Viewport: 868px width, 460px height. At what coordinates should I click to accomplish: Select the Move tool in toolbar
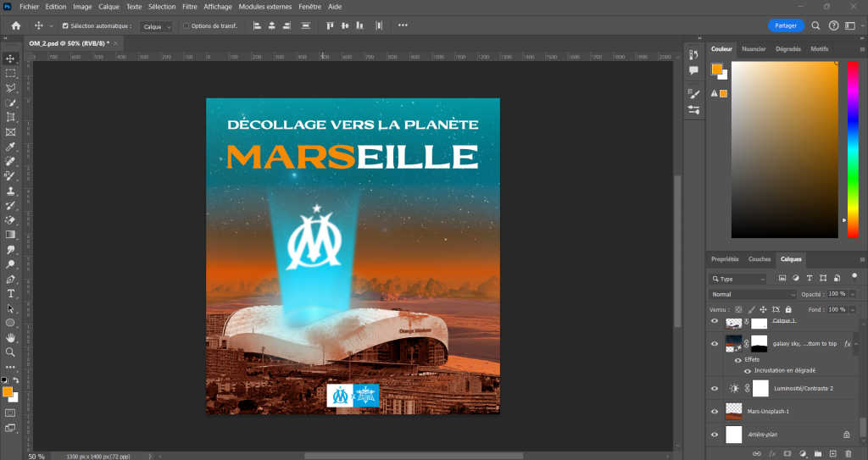10,58
